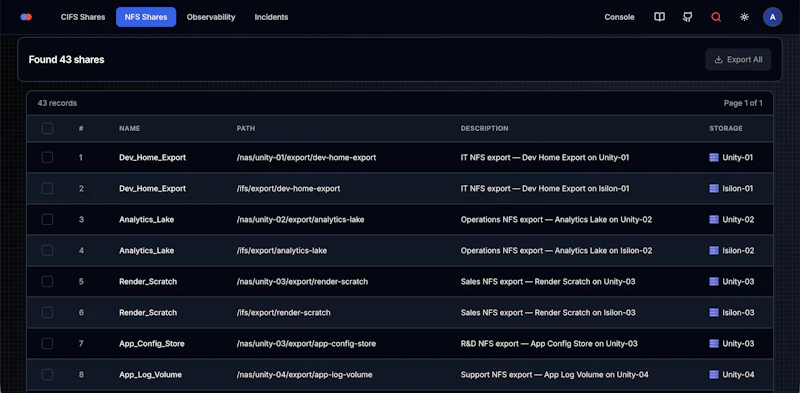Select the row 4 Analytics_Lake checkbox

click(x=47, y=251)
